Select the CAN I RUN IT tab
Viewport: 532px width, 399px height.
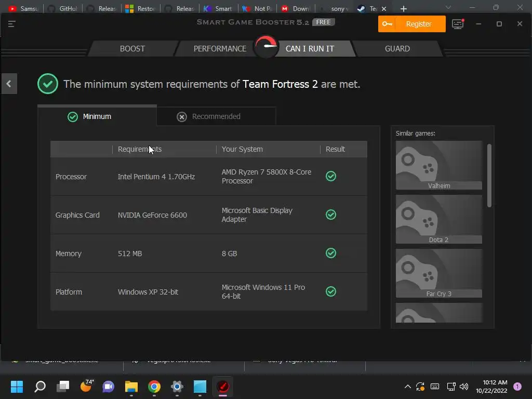tap(310, 48)
